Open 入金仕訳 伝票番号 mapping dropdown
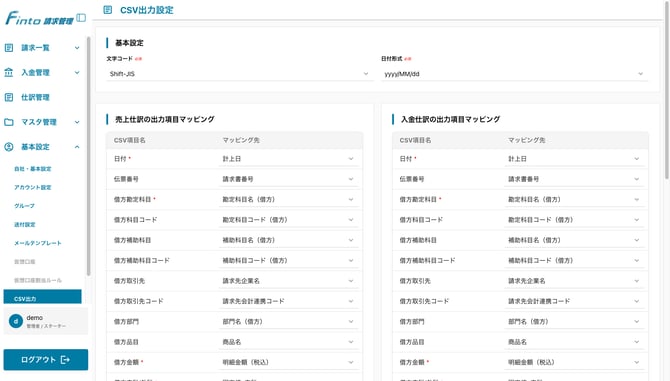This screenshot has height=381, width=670. coord(574,179)
